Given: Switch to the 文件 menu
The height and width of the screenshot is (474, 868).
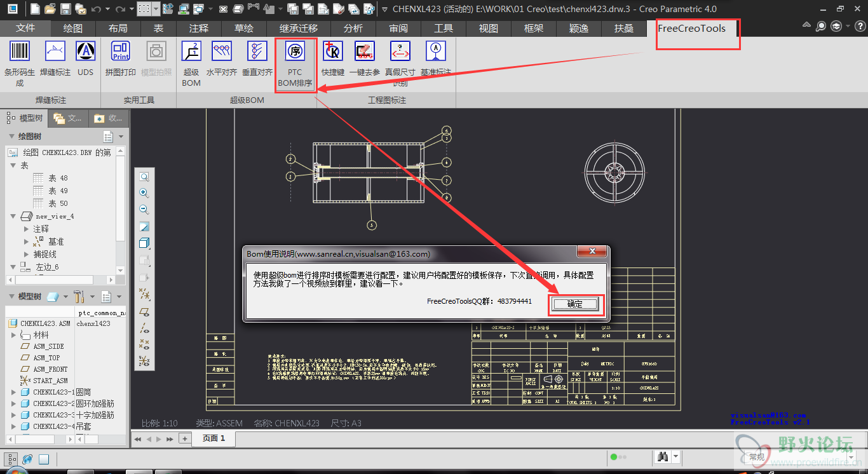Looking at the screenshot, I should (25, 29).
